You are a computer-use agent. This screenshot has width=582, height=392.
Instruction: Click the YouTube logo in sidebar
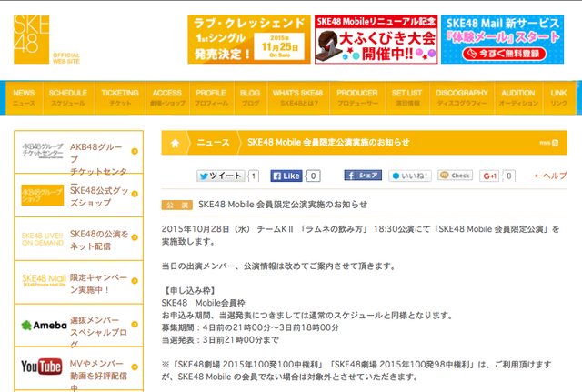pyautogui.click(x=42, y=367)
